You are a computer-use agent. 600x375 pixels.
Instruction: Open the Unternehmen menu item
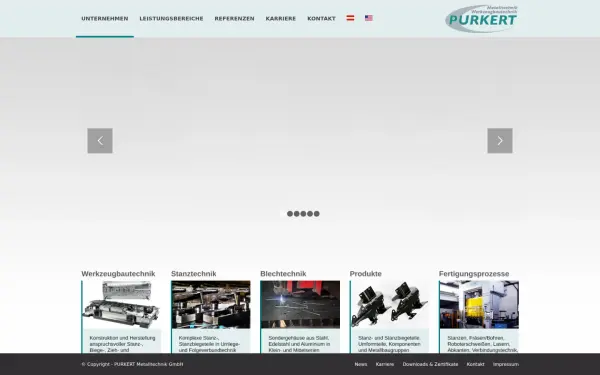pyautogui.click(x=105, y=18)
